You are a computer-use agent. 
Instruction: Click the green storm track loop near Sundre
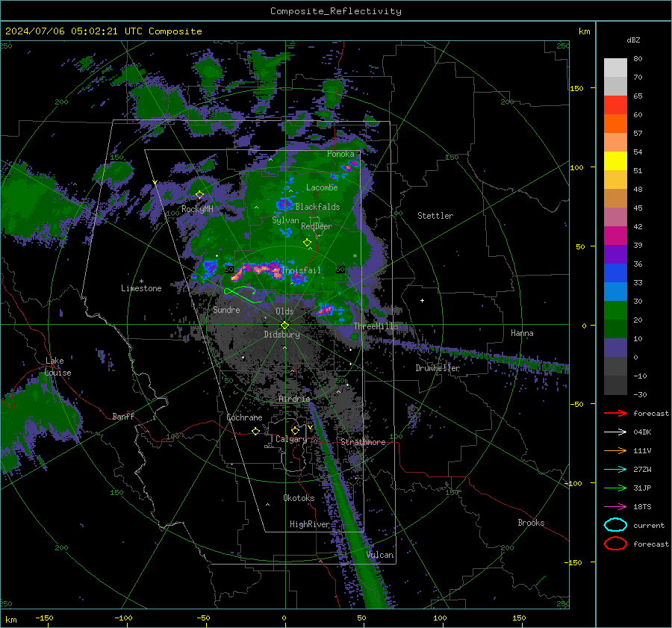[243, 294]
